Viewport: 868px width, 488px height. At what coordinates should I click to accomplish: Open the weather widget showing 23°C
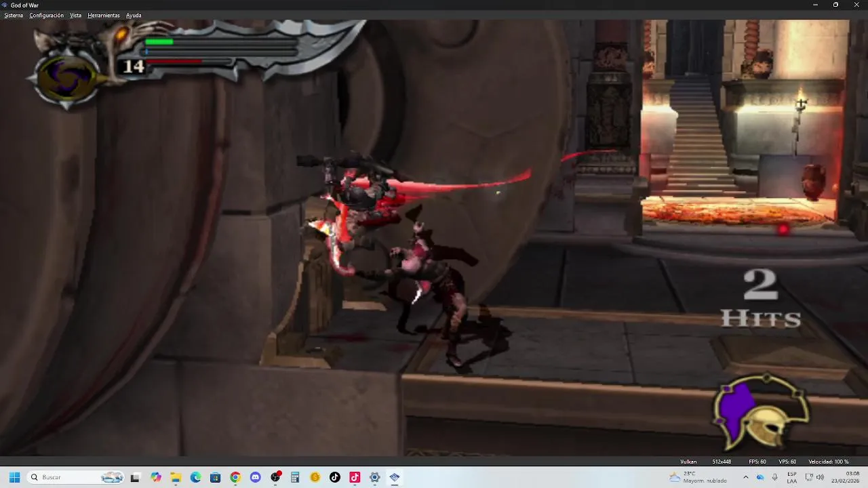point(698,477)
